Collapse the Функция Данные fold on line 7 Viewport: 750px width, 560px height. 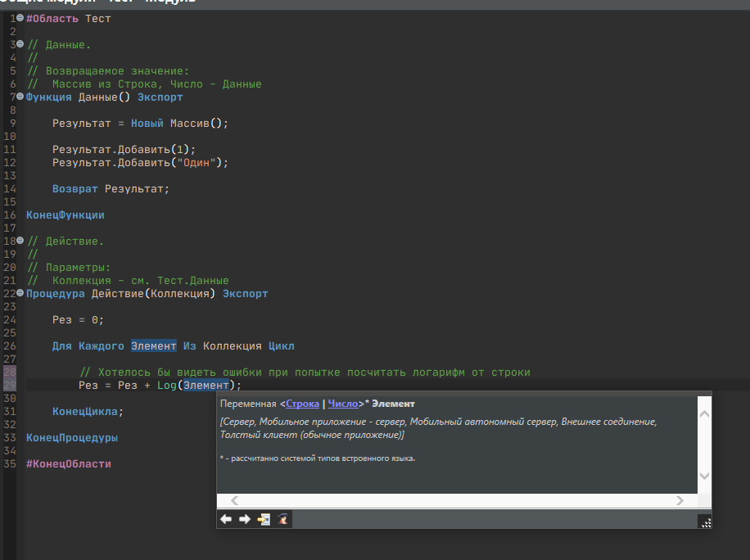pyautogui.click(x=20, y=96)
